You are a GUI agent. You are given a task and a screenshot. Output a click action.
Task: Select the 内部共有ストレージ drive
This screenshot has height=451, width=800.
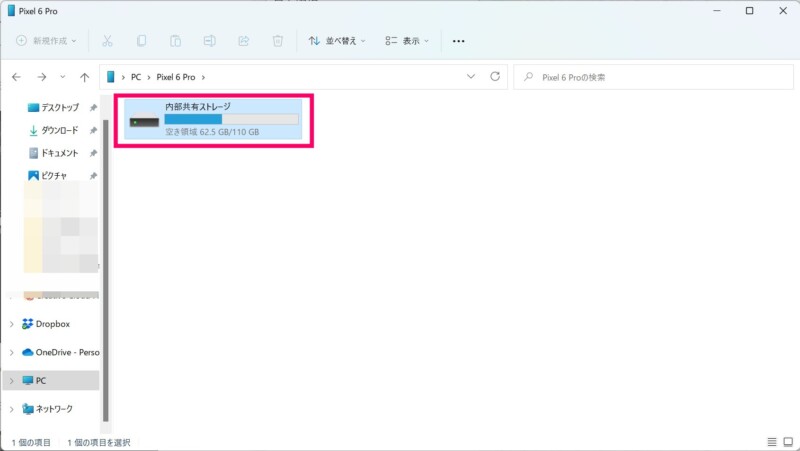click(x=213, y=119)
